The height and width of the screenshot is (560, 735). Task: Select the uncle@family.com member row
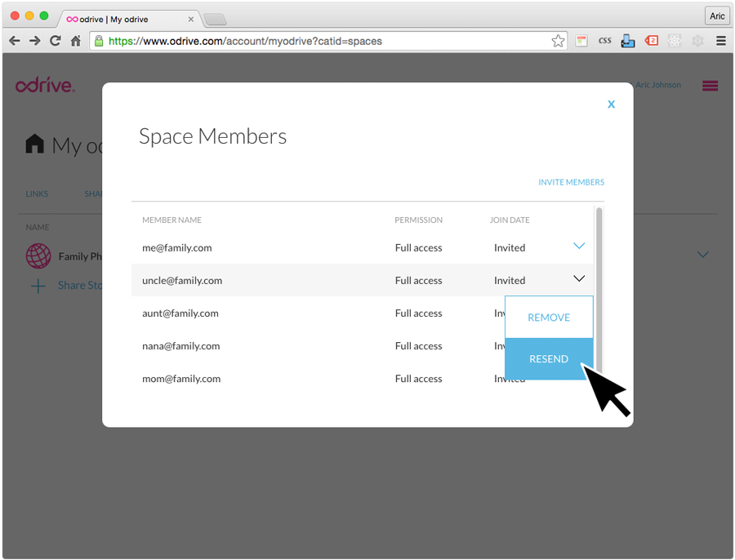pyautogui.click(x=363, y=280)
